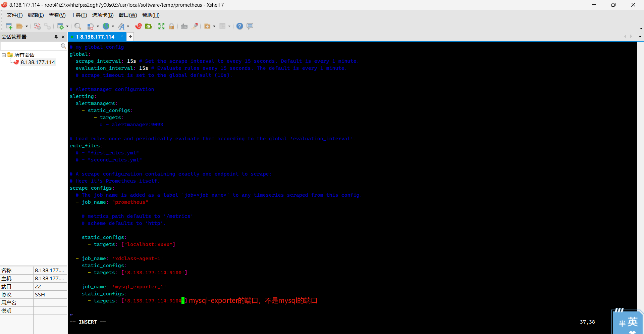
Task: Click the reconnect link icon
Action: tap(48, 26)
